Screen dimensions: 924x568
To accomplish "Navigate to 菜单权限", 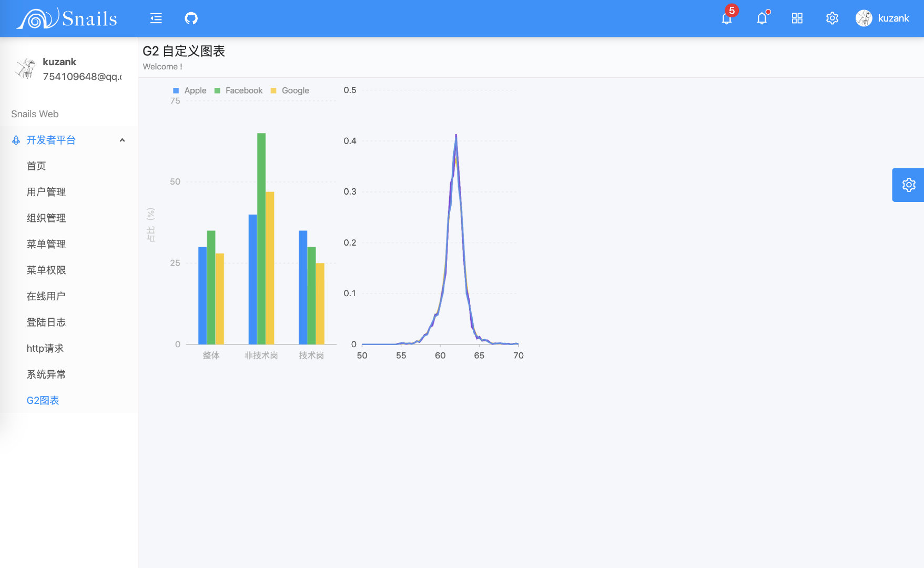I will [46, 270].
